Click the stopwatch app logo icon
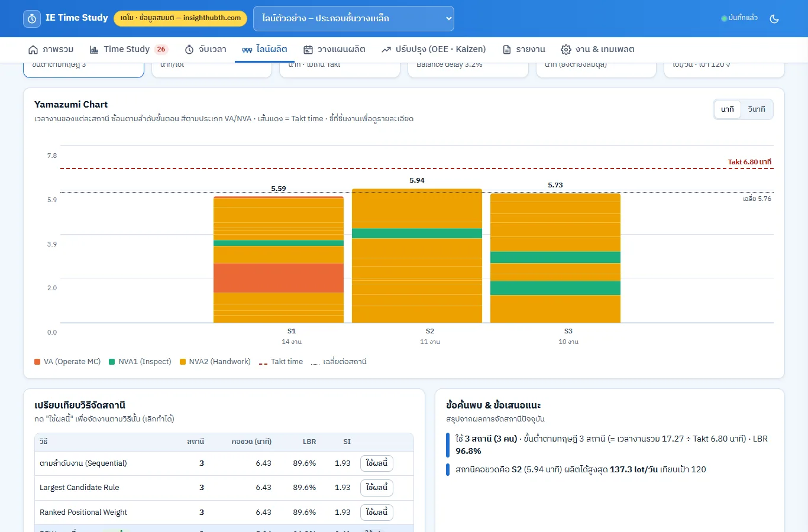Image resolution: width=808 pixels, height=532 pixels. [32, 18]
